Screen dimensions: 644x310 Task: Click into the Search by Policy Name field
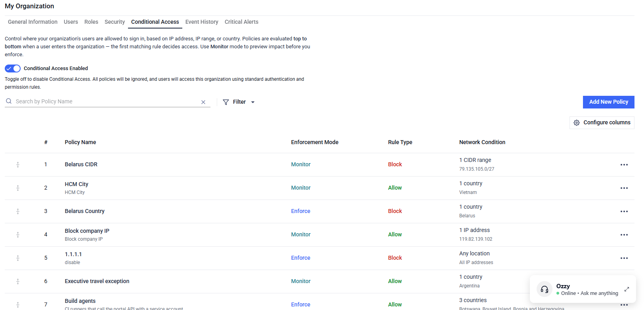click(x=107, y=101)
